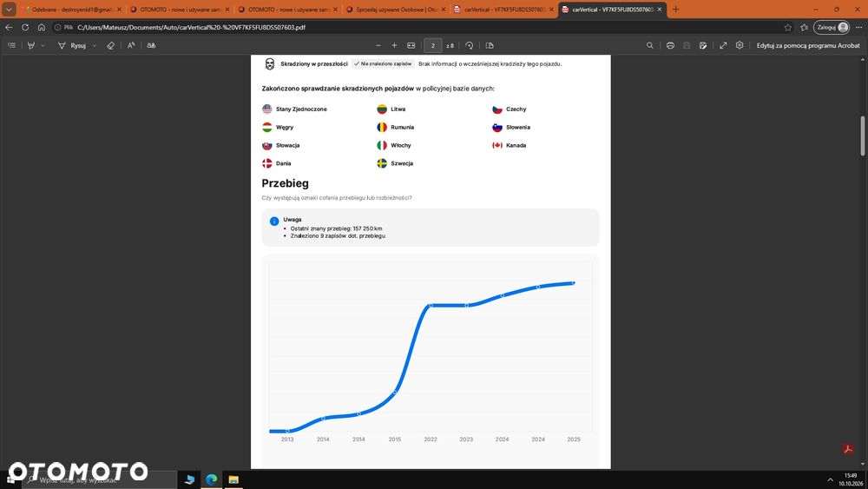This screenshot has height=489, width=868.
Task: Enter full screen PDF mode
Action: (723, 45)
